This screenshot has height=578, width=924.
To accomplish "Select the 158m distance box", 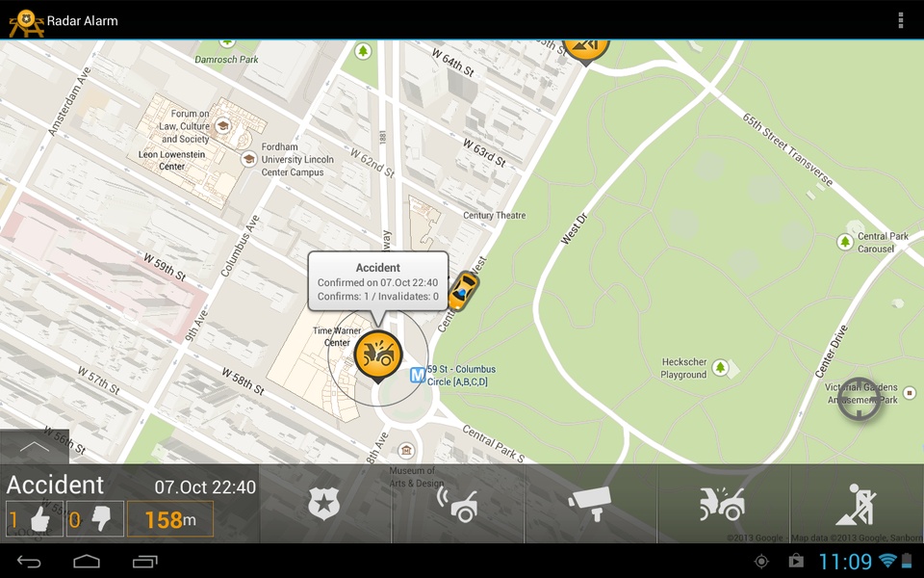I will [x=170, y=519].
